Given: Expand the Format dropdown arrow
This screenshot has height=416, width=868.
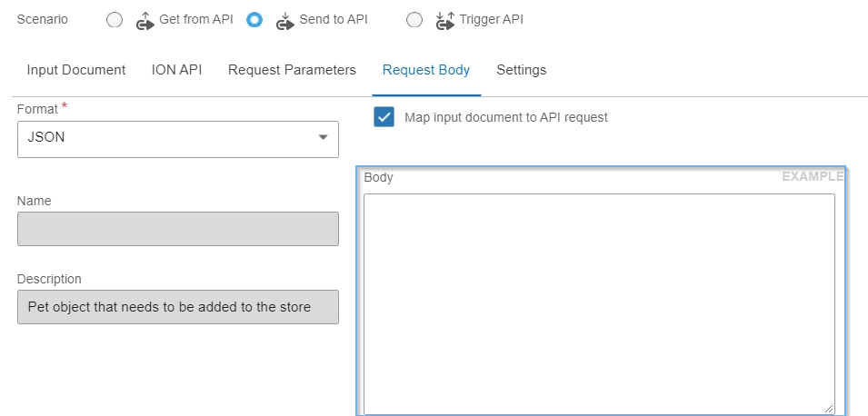Looking at the screenshot, I should coord(323,137).
